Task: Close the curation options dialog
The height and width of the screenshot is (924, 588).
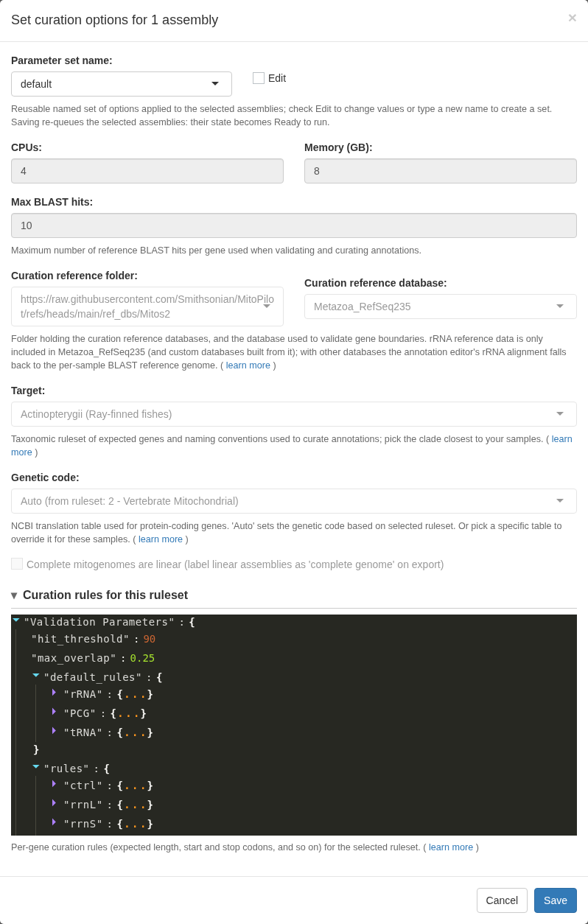Action: pyautogui.click(x=572, y=18)
